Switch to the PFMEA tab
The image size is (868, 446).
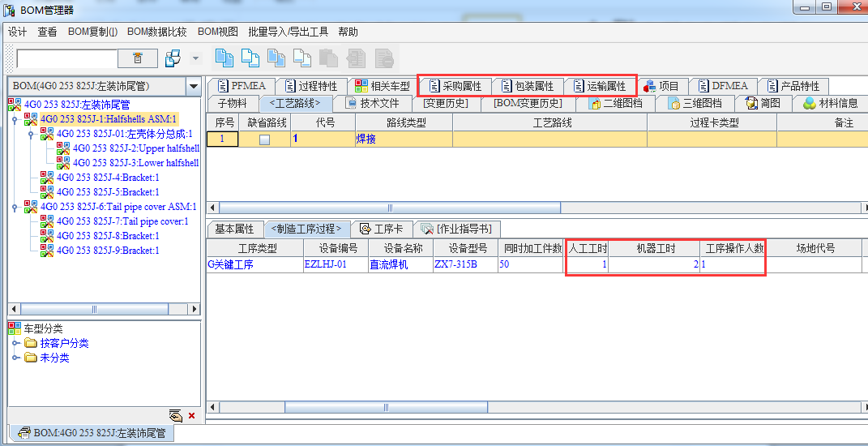[242, 86]
